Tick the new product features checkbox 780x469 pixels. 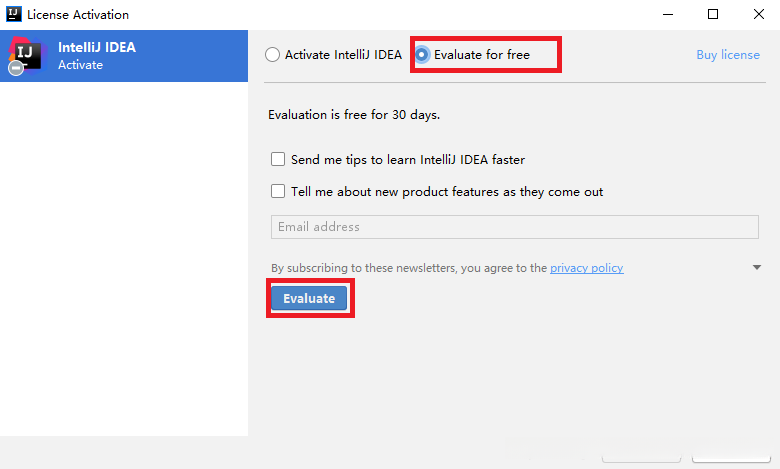pyautogui.click(x=278, y=191)
